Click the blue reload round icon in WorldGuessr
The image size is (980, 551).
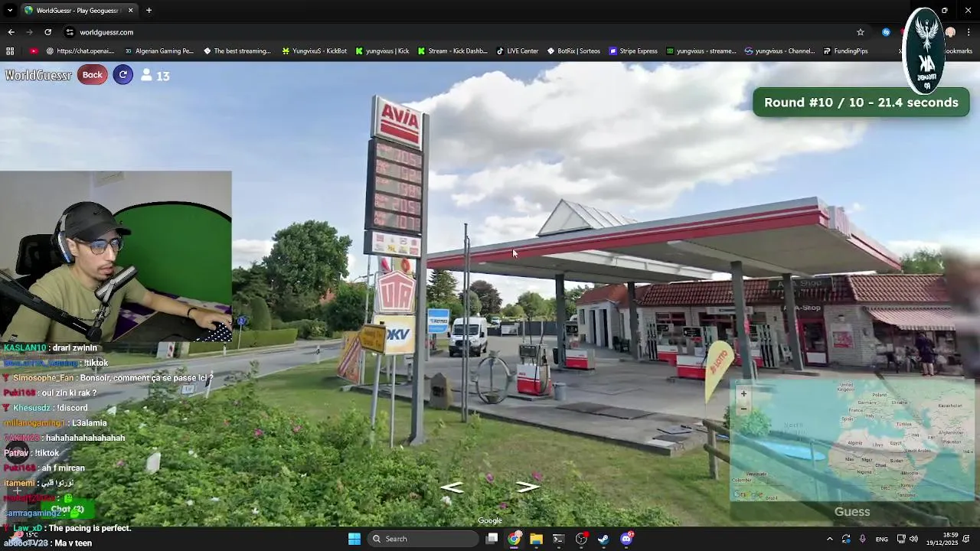[x=122, y=74]
